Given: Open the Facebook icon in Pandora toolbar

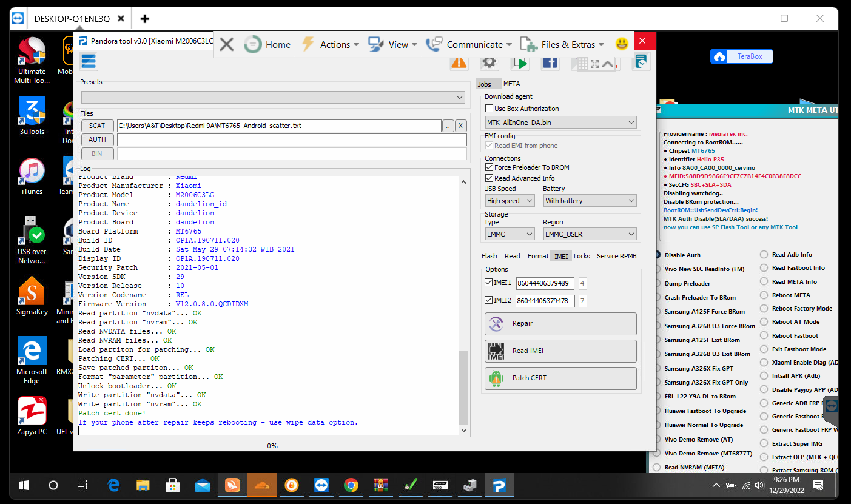Looking at the screenshot, I should point(550,63).
